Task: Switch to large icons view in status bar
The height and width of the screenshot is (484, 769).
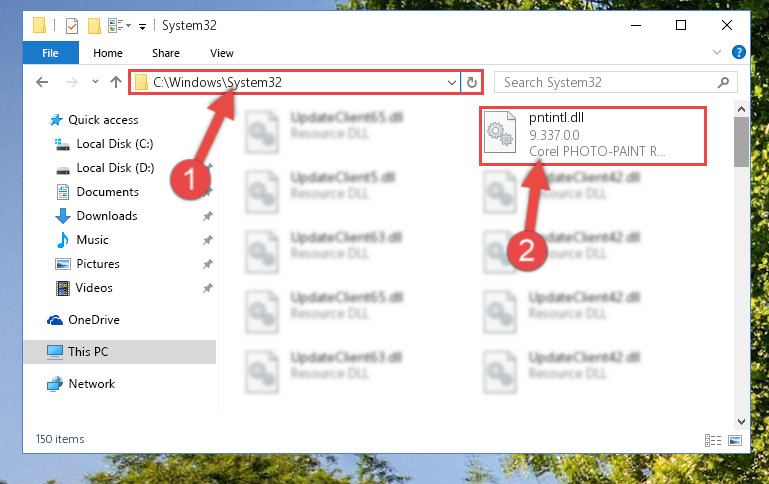Action: pyautogui.click(x=735, y=440)
